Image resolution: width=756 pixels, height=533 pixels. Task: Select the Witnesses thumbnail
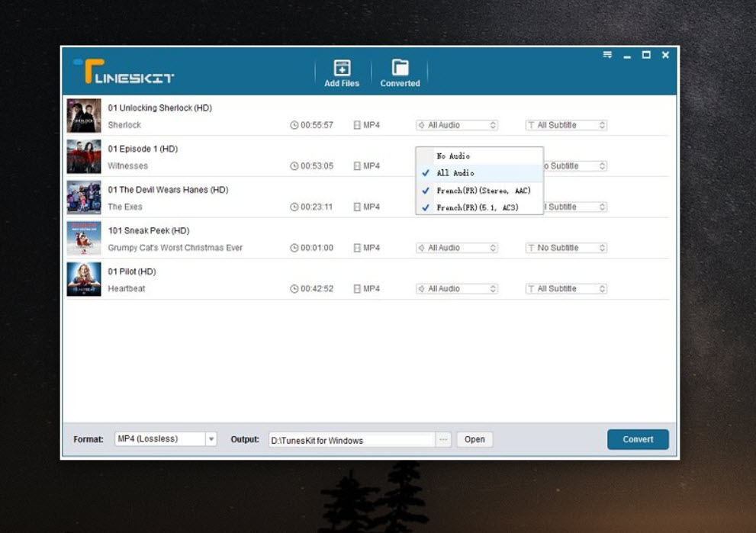[84, 156]
